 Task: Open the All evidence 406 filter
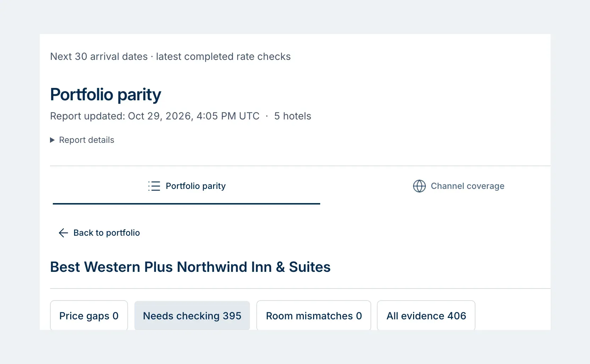tap(426, 315)
